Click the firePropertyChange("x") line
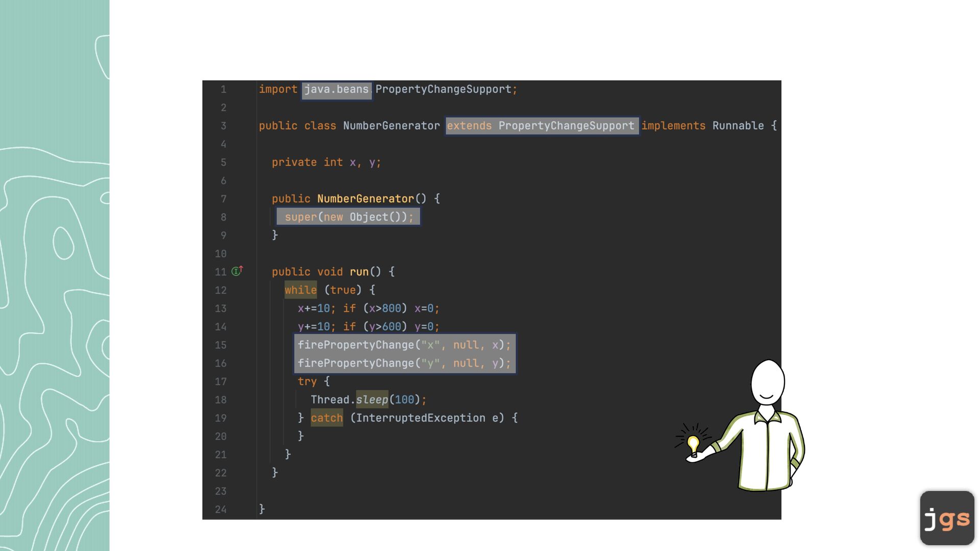This screenshot has width=980, height=551. [x=404, y=345]
